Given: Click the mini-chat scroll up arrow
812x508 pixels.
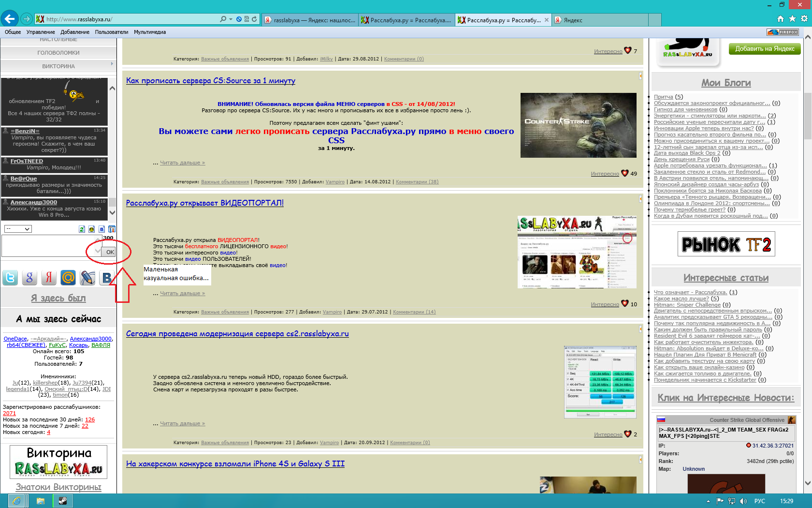Looking at the screenshot, I should pyautogui.click(x=112, y=89).
